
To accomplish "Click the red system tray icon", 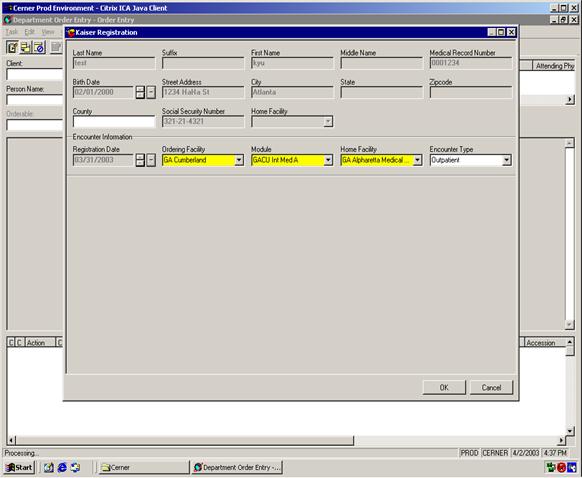I will point(561,467).
